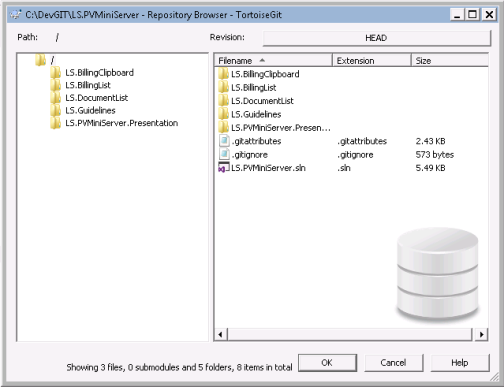Click LS.BillingClipboard folder icon in file list
Image resolution: width=504 pixels, height=387 pixels.
(x=224, y=74)
